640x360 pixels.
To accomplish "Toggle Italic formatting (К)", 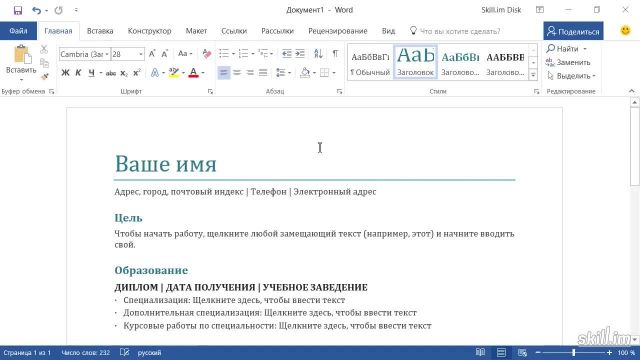I will click(x=78, y=73).
